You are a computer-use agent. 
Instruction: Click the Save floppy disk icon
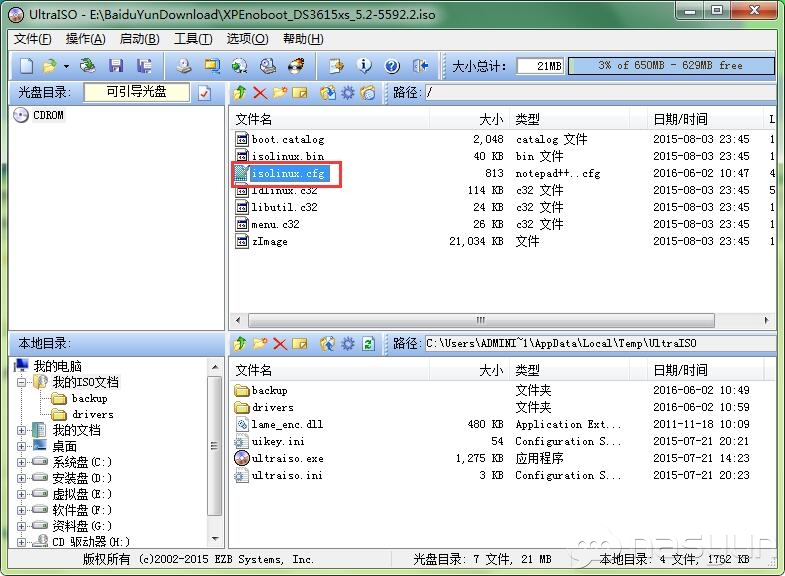(116, 66)
